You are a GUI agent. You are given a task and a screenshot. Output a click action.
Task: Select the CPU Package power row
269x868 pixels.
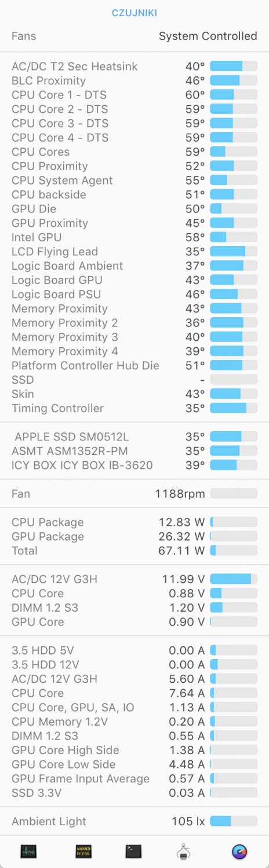(x=134, y=523)
